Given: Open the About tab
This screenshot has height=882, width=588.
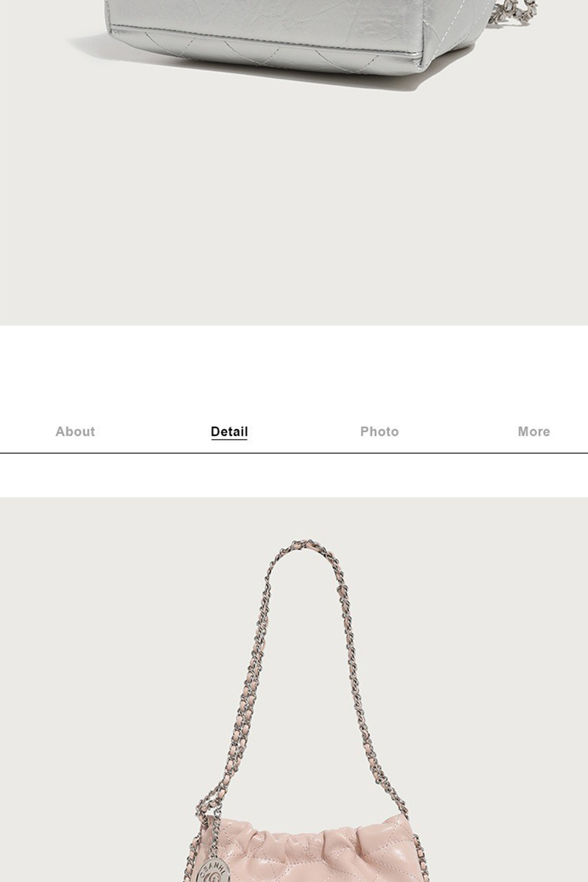Looking at the screenshot, I should 75,432.
